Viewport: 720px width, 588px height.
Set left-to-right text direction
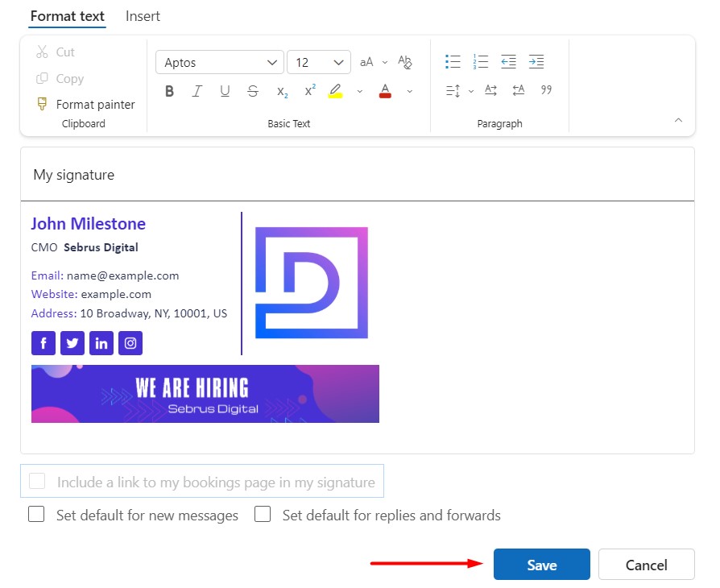pyautogui.click(x=490, y=90)
